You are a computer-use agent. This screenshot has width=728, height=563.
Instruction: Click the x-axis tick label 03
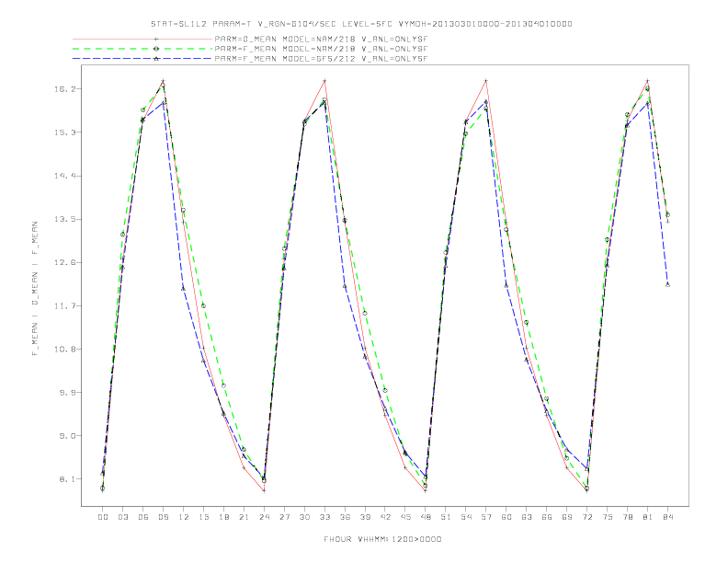122,517
